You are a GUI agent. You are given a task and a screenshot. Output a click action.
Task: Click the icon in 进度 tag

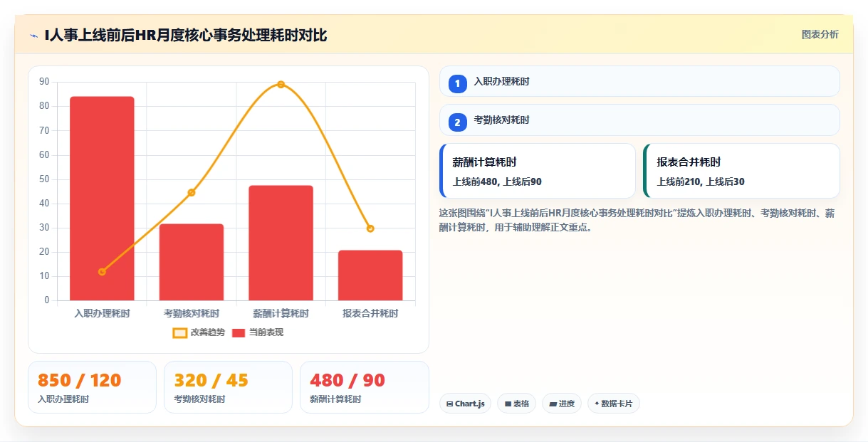(553, 404)
